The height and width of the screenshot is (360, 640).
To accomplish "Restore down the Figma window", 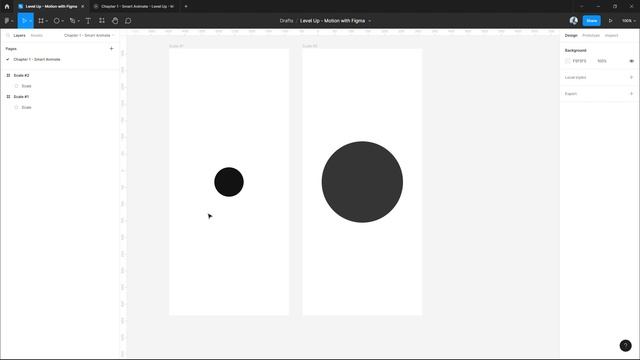I will [x=615, y=7].
